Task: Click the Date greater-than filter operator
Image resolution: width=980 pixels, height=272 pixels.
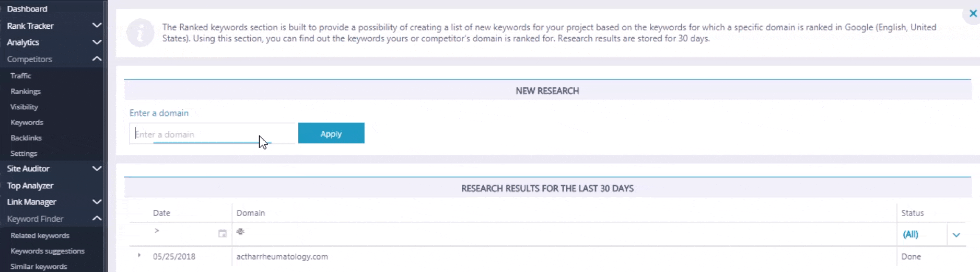Action: 157,231
